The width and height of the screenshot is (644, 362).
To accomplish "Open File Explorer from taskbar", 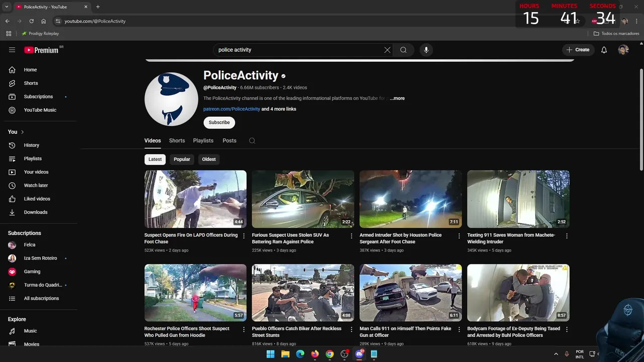I will pos(285,354).
